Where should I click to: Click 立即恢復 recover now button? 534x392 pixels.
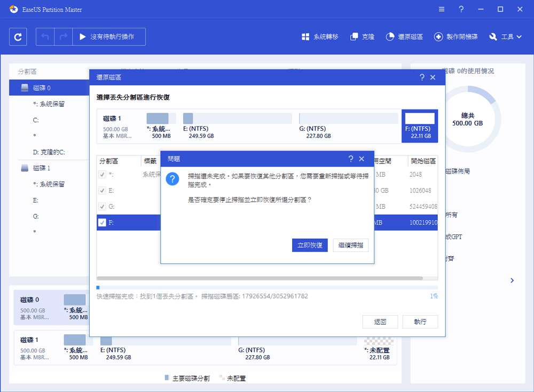(x=310, y=245)
